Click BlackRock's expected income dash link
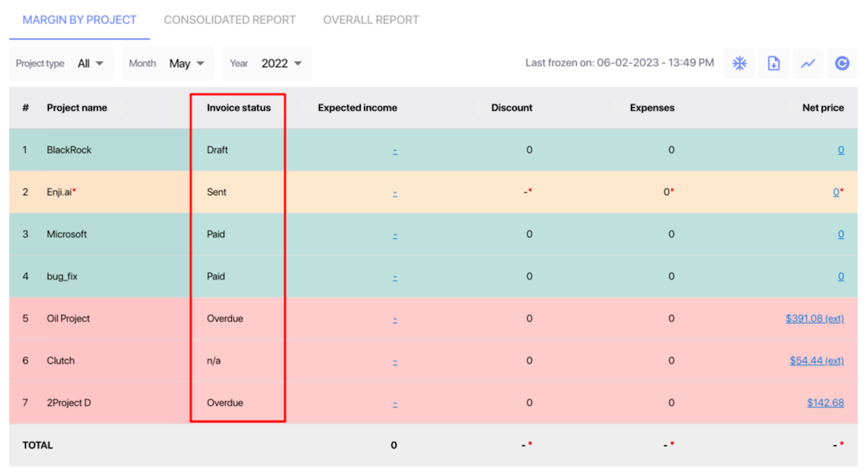Image resolution: width=868 pixels, height=472 pixels. tap(395, 151)
